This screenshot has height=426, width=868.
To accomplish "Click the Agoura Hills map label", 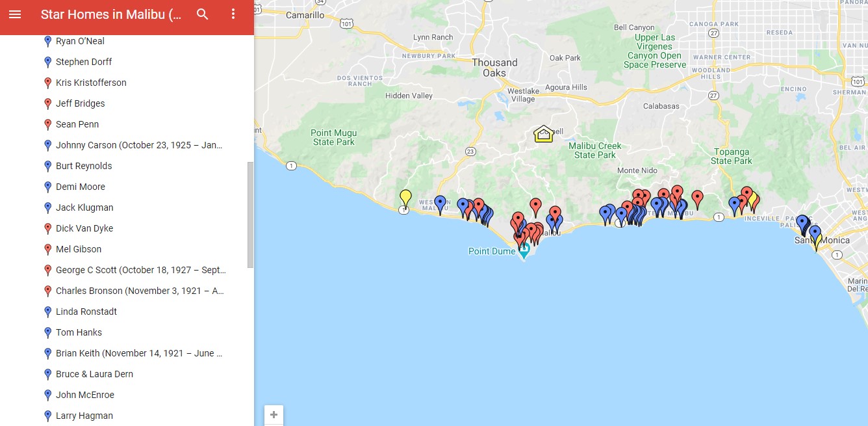I will (566, 87).
